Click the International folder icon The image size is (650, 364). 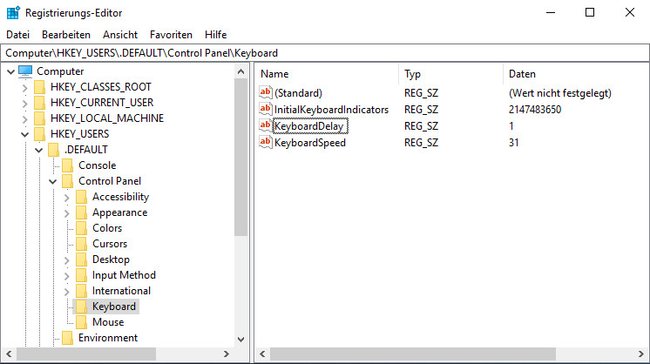pyautogui.click(x=81, y=291)
